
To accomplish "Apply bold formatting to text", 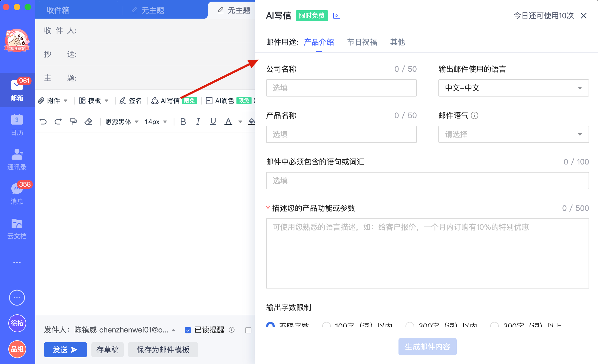I will pyautogui.click(x=183, y=122).
